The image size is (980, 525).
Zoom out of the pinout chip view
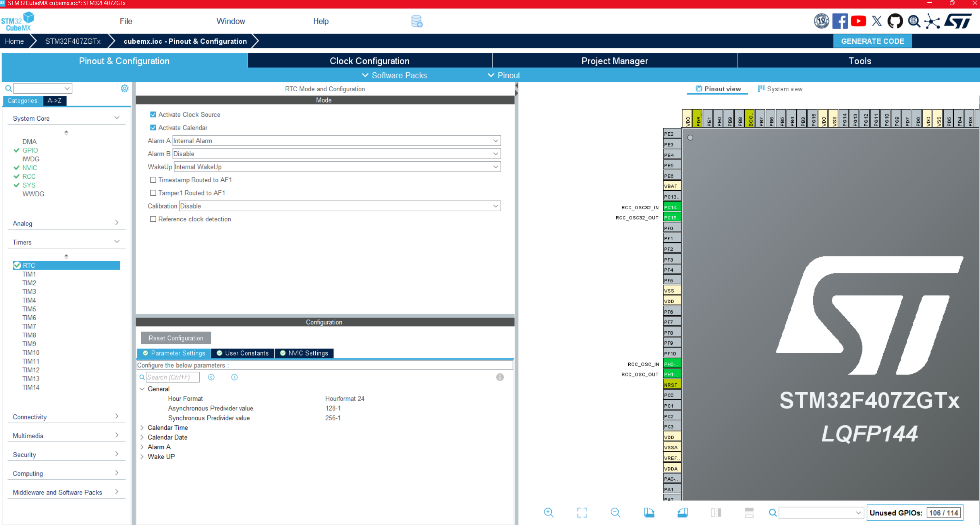615,513
